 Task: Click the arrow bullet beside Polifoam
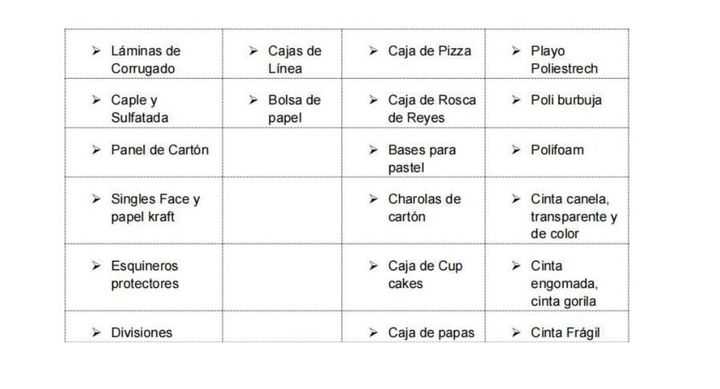tap(516, 150)
